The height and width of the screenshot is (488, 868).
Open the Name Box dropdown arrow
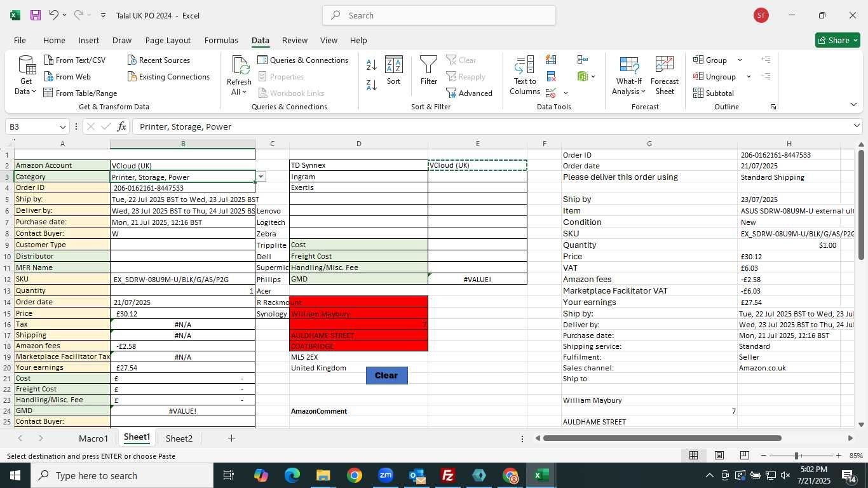click(x=62, y=127)
